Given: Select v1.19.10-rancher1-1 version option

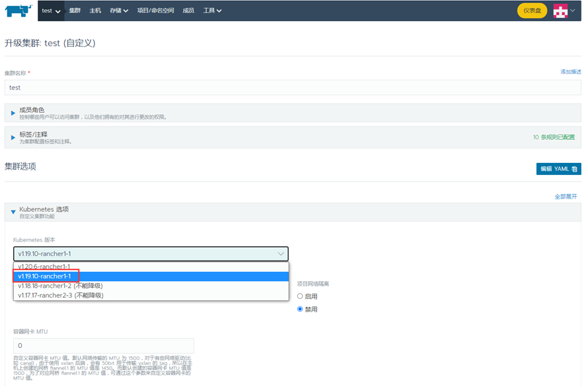Looking at the screenshot, I should tap(151, 276).
